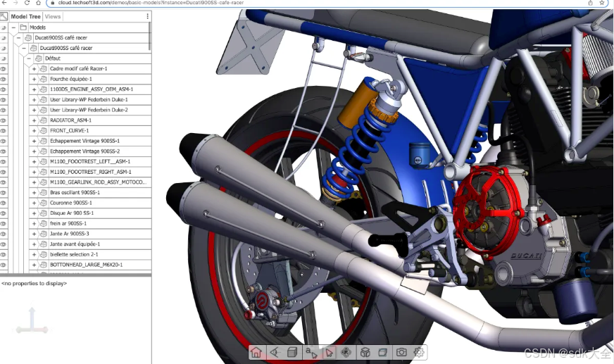Image resolution: width=614 pixels, height=364 pixels.
Task: Switch to the Views tab
Action: click(x=53, y=16)
